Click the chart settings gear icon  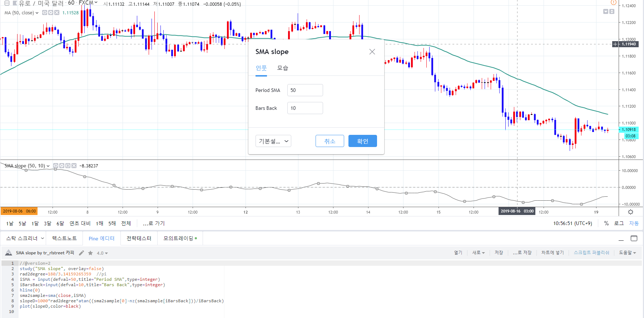630,212
